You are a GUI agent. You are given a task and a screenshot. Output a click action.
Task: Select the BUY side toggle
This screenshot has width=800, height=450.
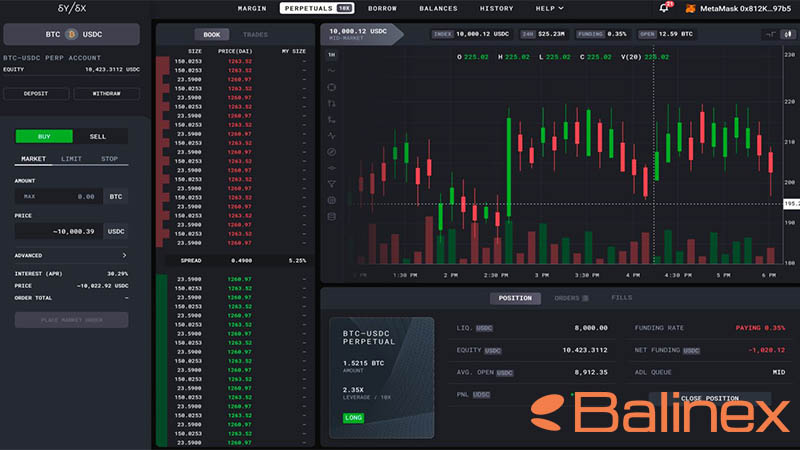coord(44,136)
